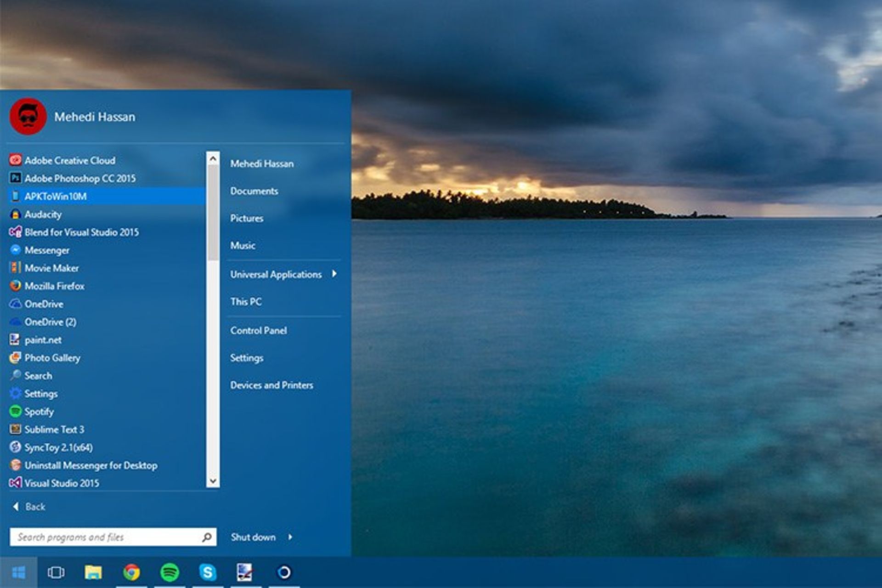Select "Movie Maker" text entry
The height and width of the screenshot is (588, 882).
pos(51,268)
